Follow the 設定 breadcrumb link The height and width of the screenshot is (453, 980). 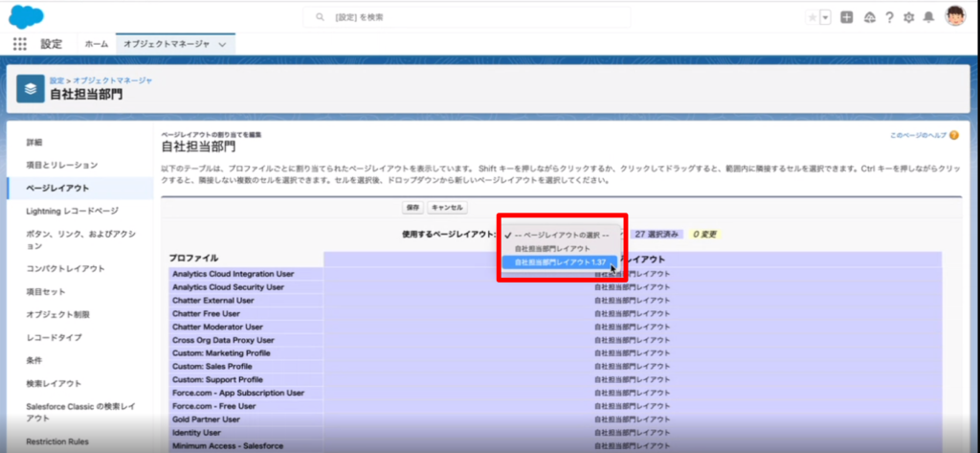[56, 80]
